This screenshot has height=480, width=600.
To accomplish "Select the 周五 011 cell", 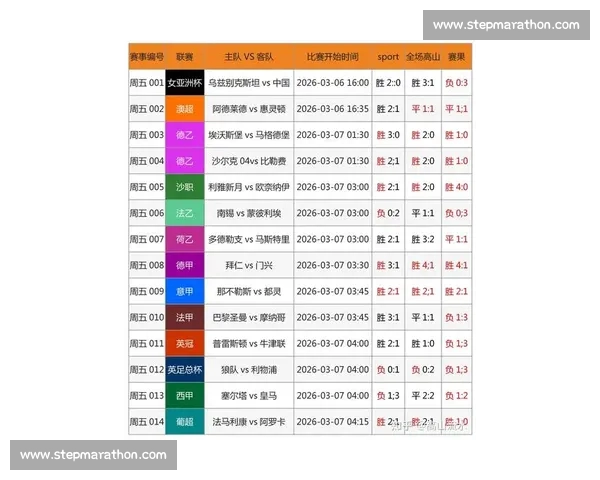I will click(147, 343).
